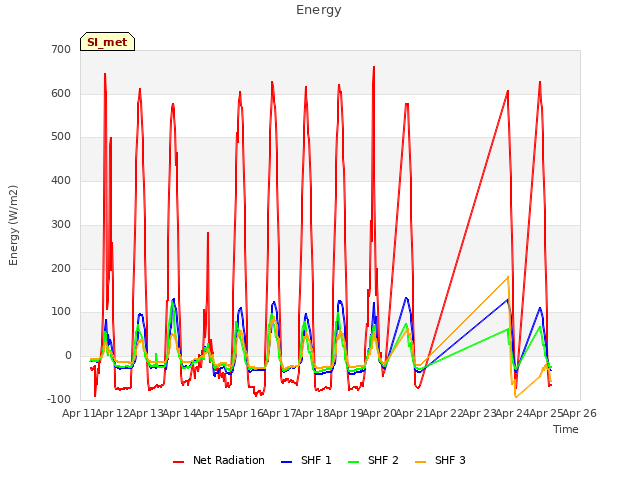640x480 pixels.
Task: Click the 400 y-axis tick label
Action: pyautogui.click(x=61, y=180)
